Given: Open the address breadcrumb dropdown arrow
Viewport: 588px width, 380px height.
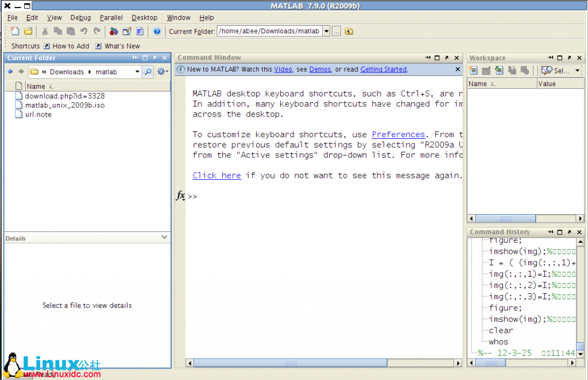Looking at the screenshot, I should click(137, 72).
